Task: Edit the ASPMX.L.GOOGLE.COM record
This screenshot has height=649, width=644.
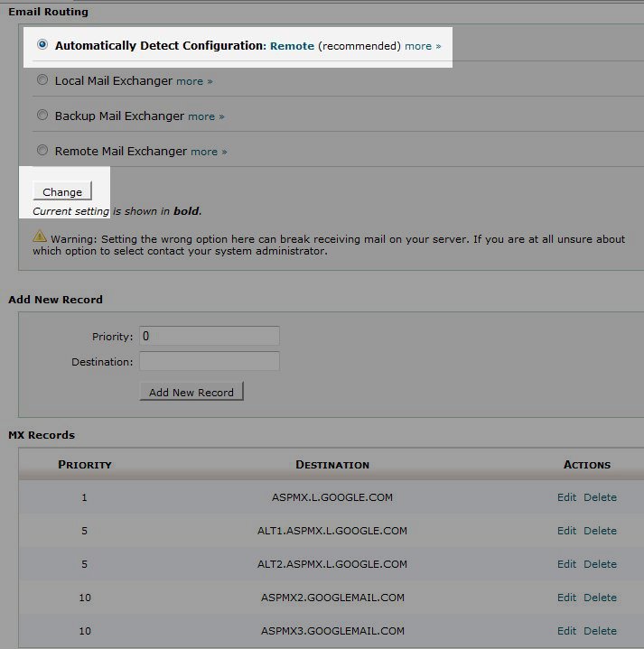Action: (566, 497)
